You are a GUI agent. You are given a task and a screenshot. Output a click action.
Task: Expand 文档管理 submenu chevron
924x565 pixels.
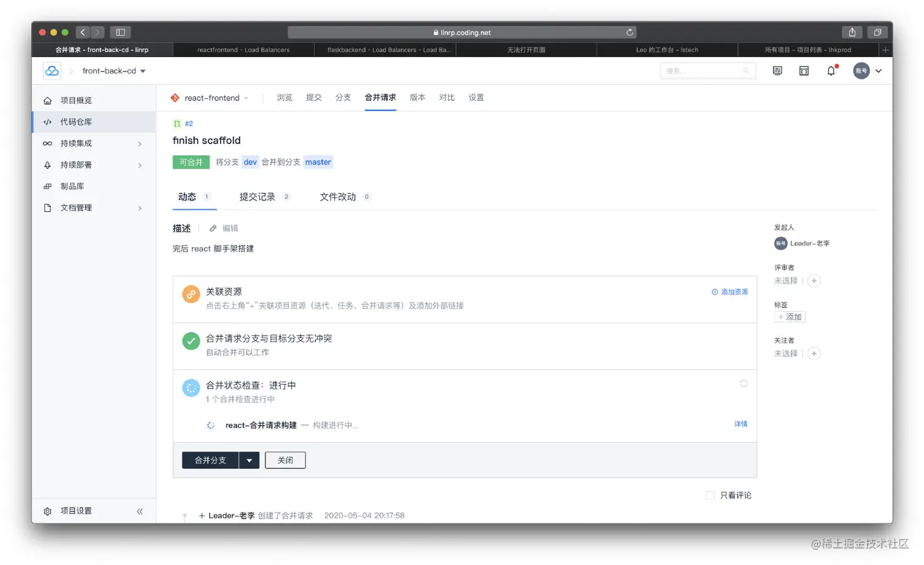[x=140, y=209]
